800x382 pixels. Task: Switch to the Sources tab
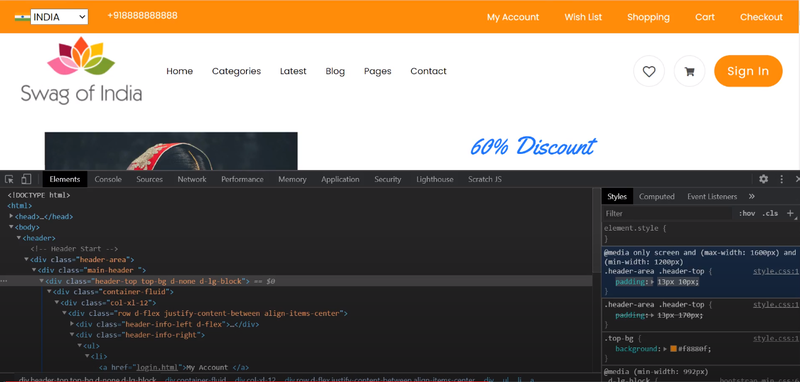[x=149, y=179]
